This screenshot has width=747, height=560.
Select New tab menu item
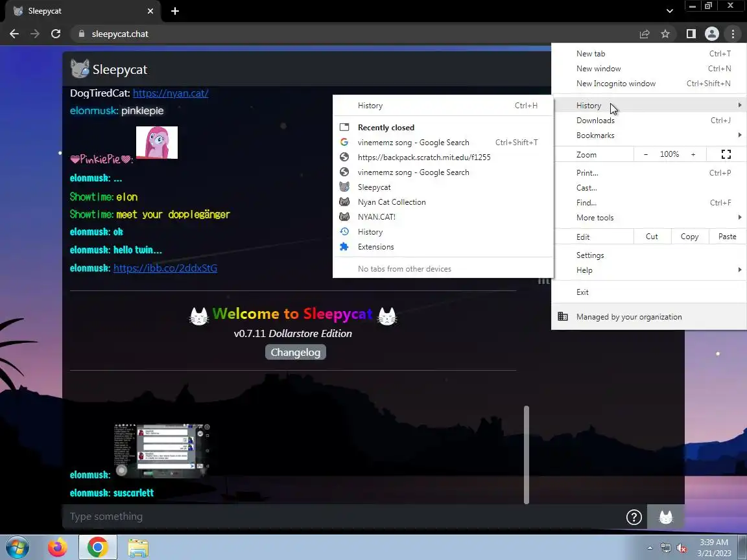click(649, 54)
